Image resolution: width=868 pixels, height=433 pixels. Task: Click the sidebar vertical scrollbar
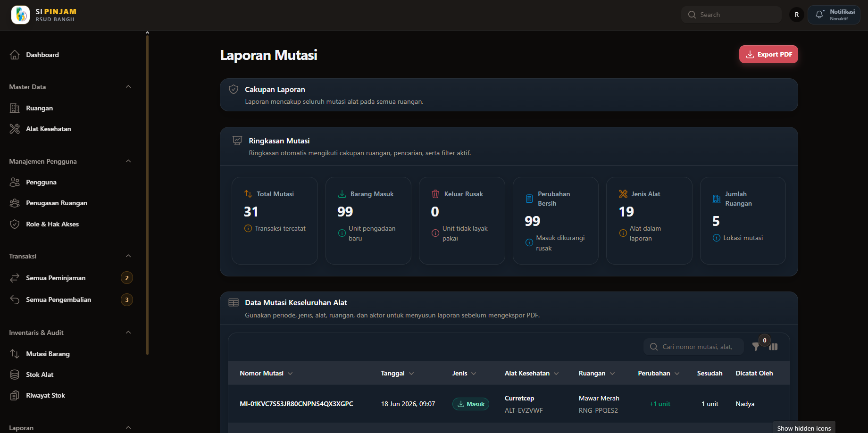pos(147,193)
